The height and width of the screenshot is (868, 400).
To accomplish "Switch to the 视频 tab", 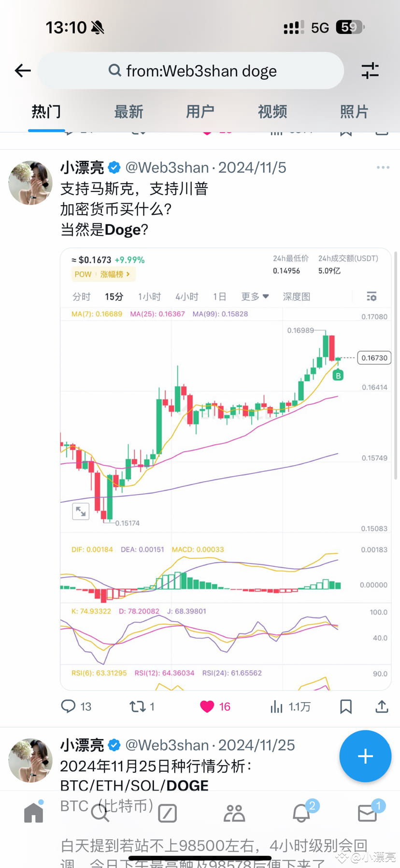I will 272,112.
